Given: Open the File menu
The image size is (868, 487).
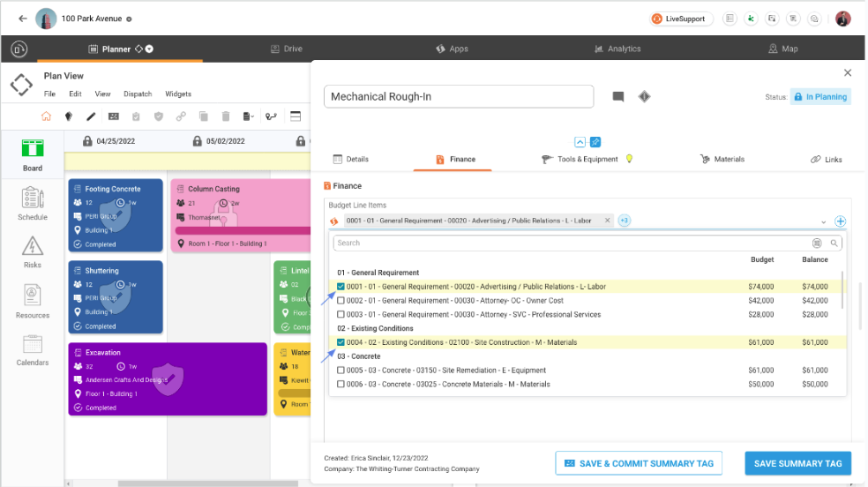Looking at the screenshot, I should click(49, 94).
